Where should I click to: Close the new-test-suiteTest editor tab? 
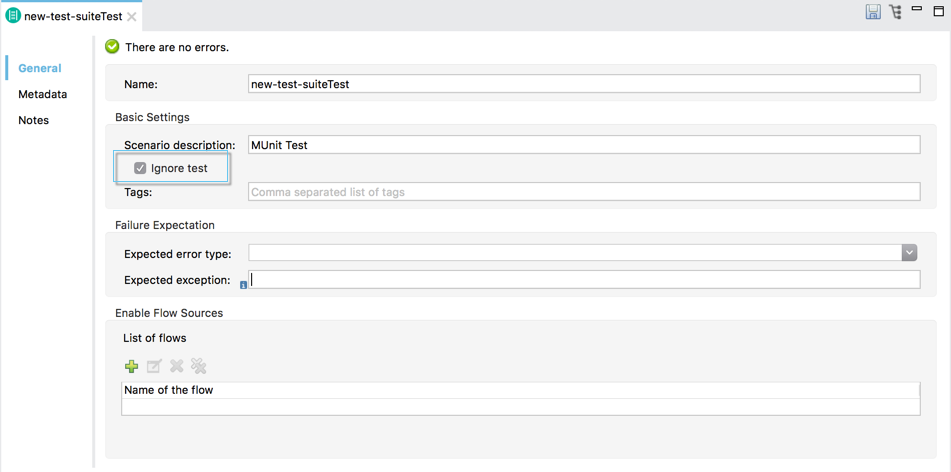(132, 17)
